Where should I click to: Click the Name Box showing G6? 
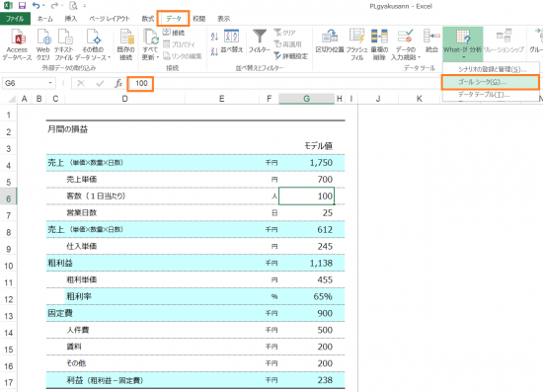[25, 83]
